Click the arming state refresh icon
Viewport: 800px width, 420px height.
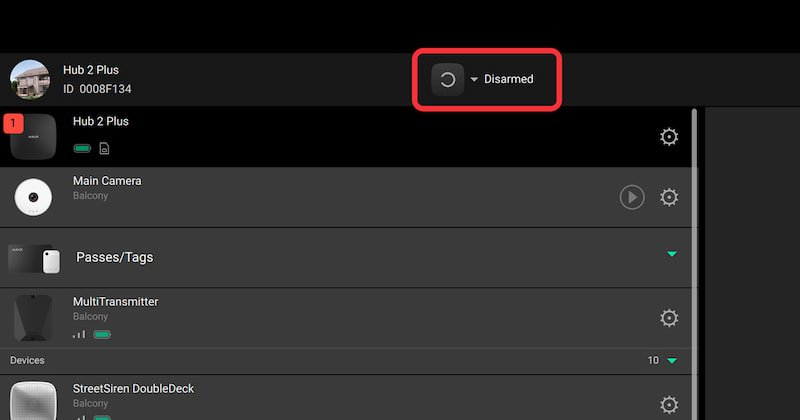pos(447,80)
